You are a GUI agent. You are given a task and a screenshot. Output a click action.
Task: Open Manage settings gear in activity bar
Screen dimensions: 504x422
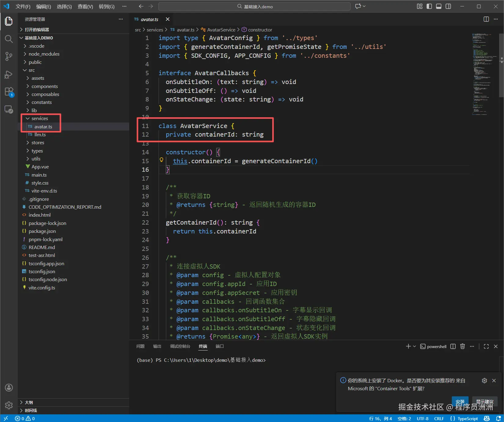click(x=9, y=405)
